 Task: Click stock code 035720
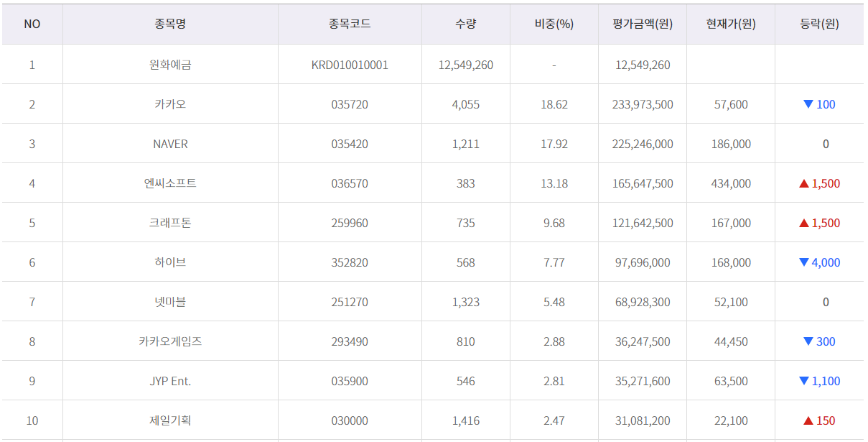click(350, 104)
